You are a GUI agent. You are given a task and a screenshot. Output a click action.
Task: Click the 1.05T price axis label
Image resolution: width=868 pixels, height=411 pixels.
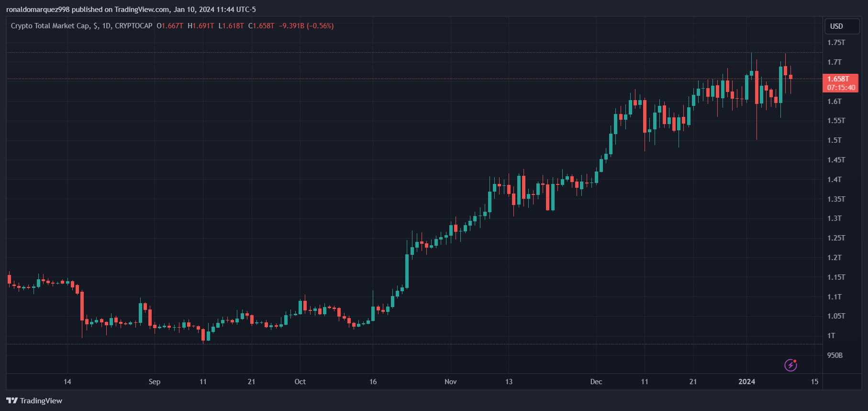[836, 316]
